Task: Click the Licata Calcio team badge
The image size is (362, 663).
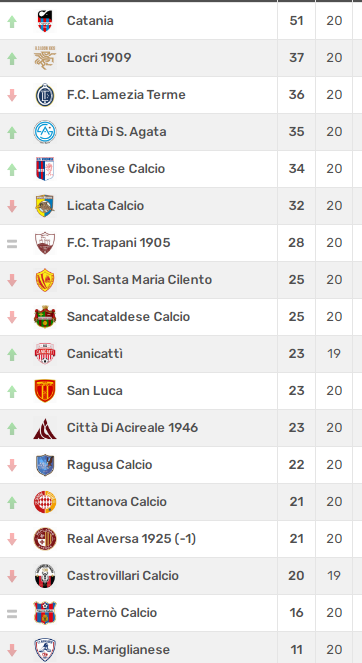Action: [x=45, y=206]
